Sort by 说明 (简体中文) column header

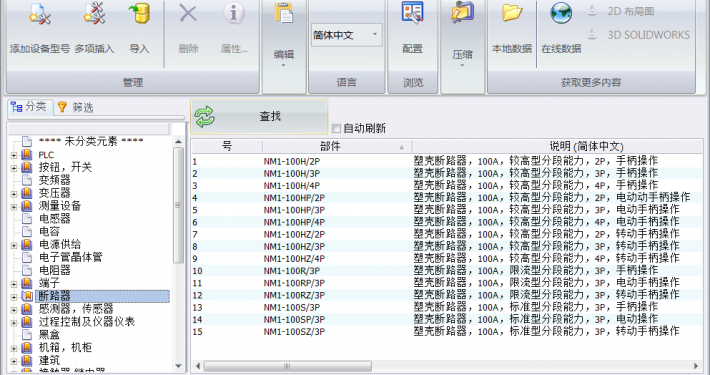[x=557, y=146]
